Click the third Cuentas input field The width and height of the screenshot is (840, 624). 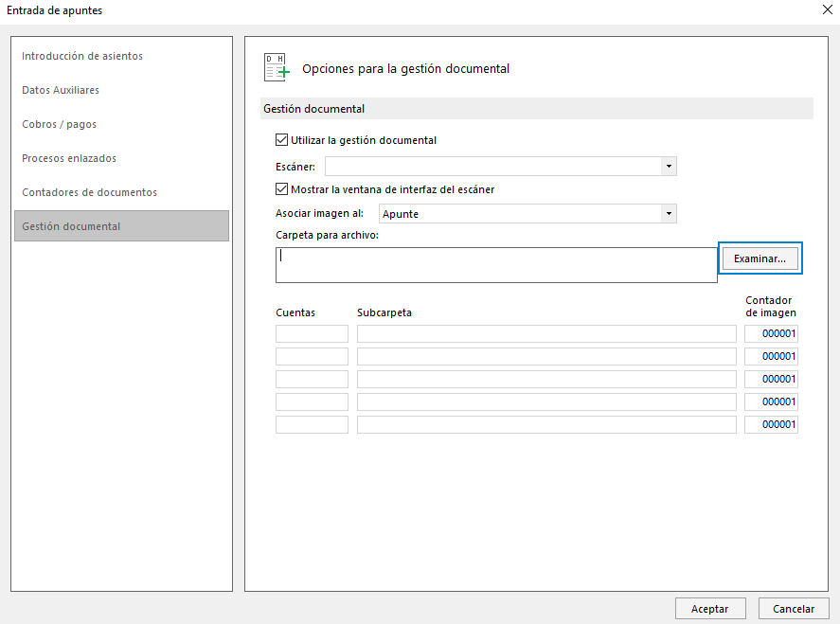312,379
